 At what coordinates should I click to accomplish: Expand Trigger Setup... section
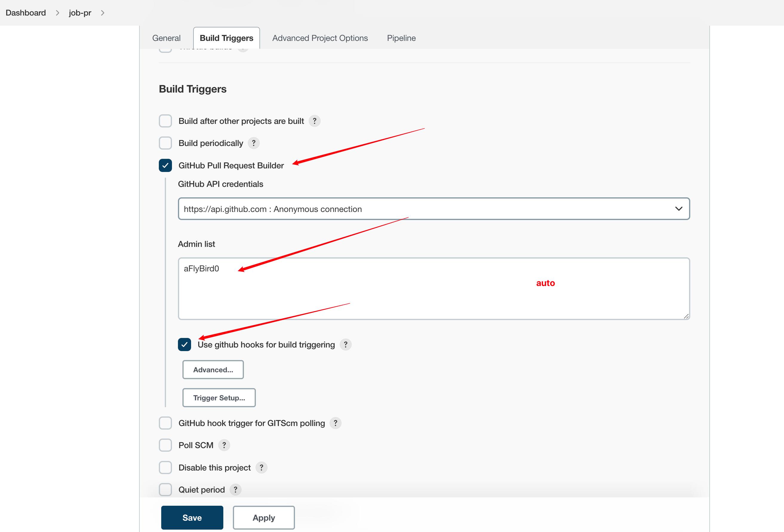pyautogui.click(x=219, y=398)
